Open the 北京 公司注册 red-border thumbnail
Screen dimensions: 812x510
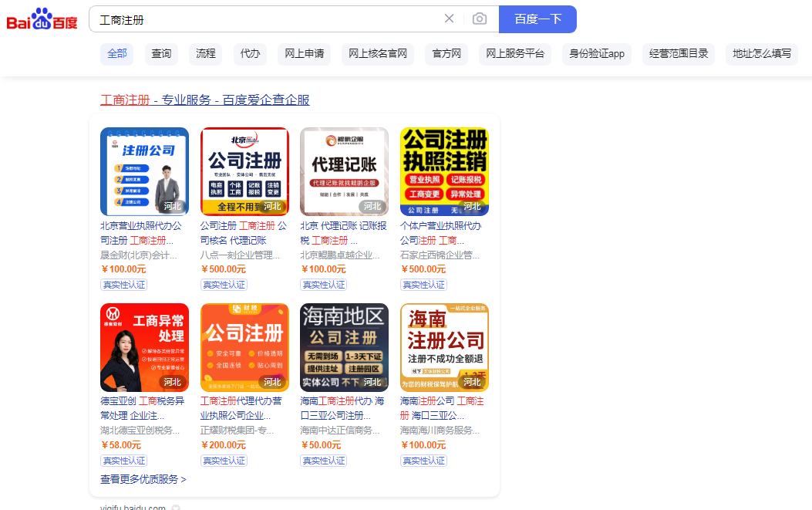(x=244, y=171)
